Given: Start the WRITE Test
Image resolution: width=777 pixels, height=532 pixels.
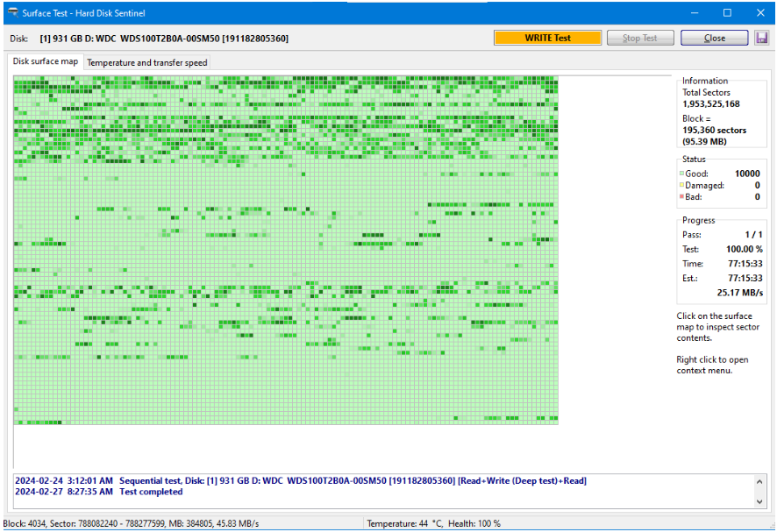Looking at the screenshot, I should (x=547, y=38).
